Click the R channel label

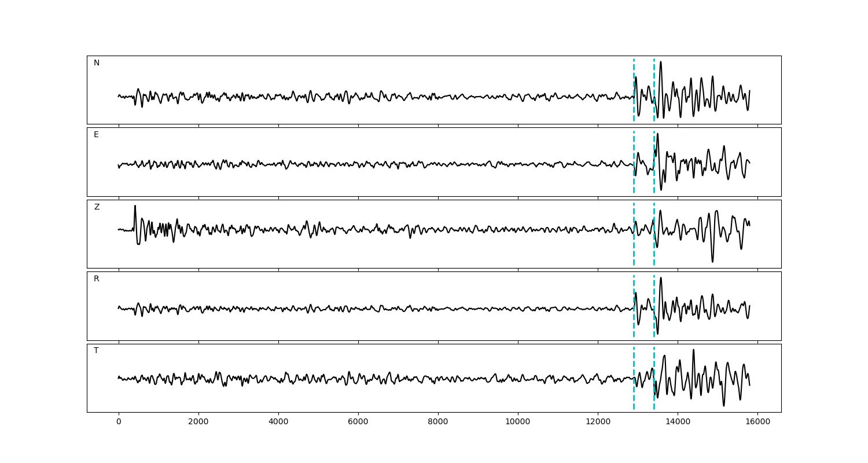tap(97, 279)
